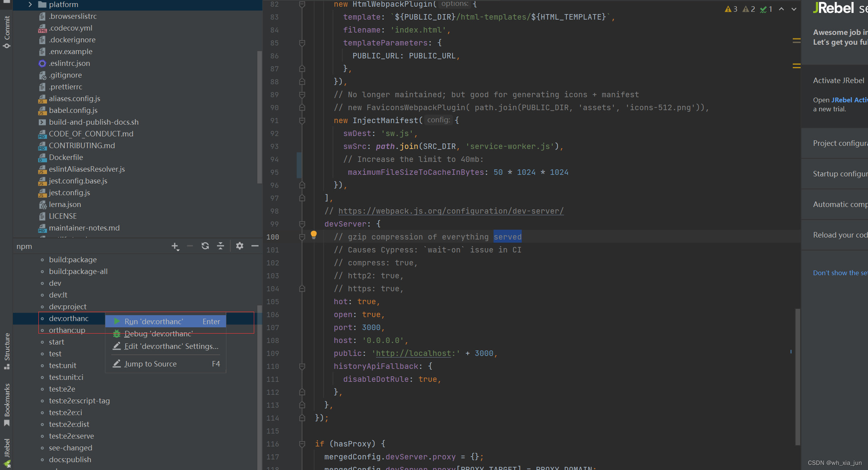Click the lightbulb intention icon
The height and width of the screenshot is (470, 868).
coord(313,235)
